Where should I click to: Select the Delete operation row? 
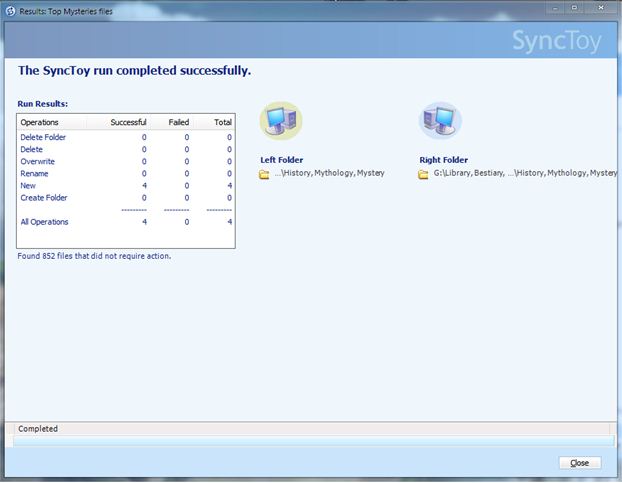click(x=126, y=150)
